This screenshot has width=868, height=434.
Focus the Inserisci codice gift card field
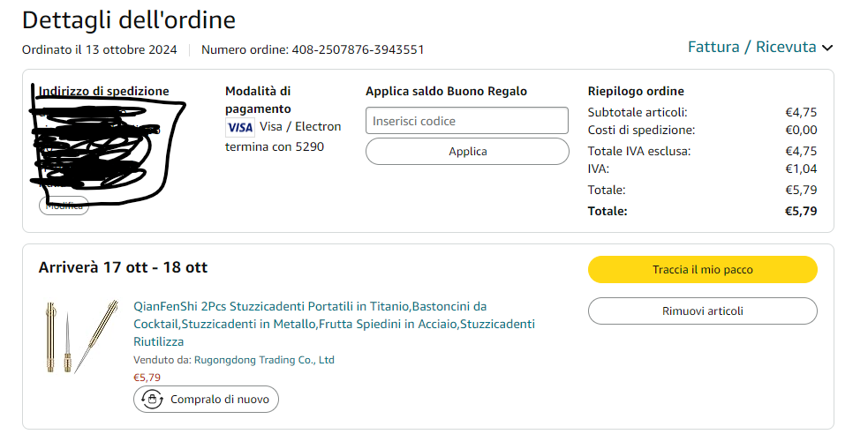coord(467,121)
